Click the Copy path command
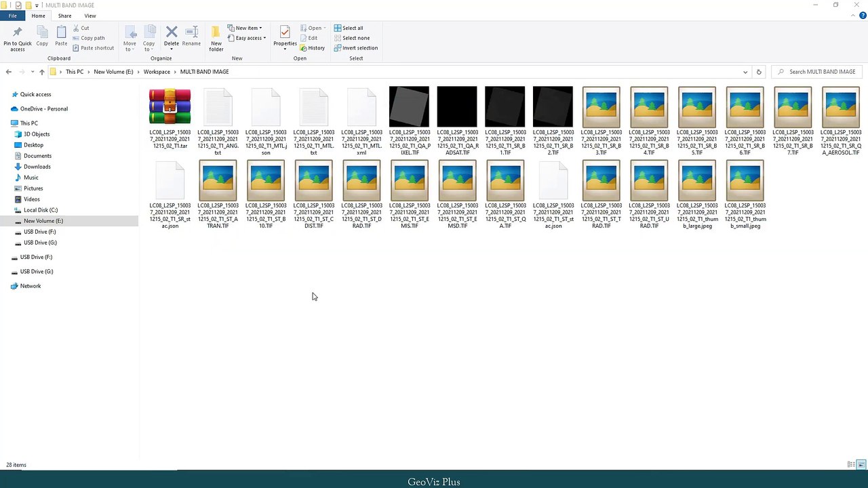The height and width of the screenshot is (488, 868). click(87, 38)
